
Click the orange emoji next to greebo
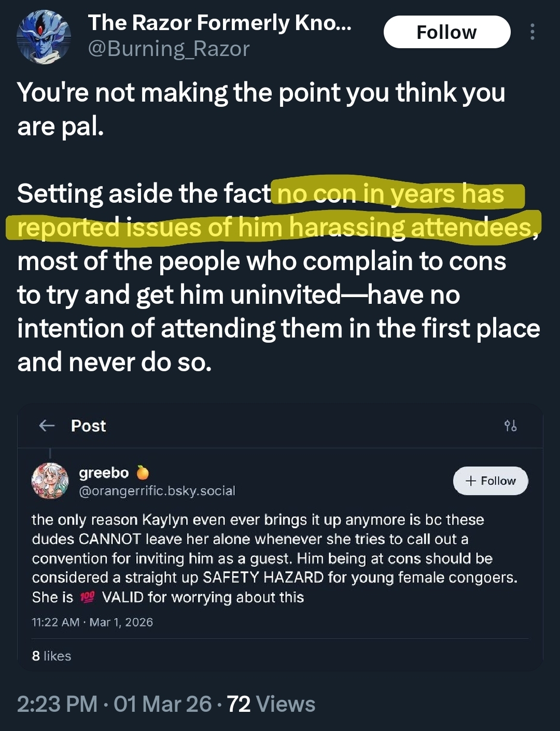[x=143, y=473]
